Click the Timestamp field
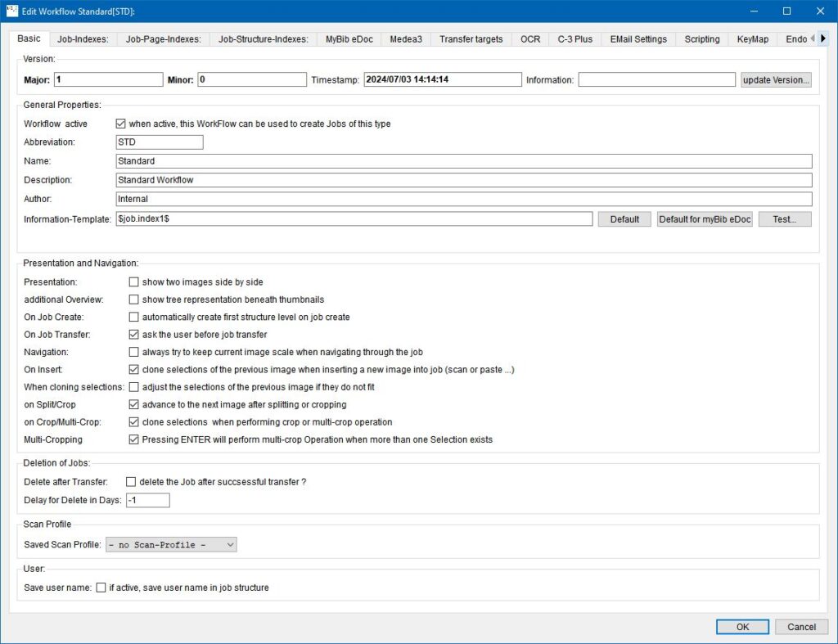 [x=443, y=79]
